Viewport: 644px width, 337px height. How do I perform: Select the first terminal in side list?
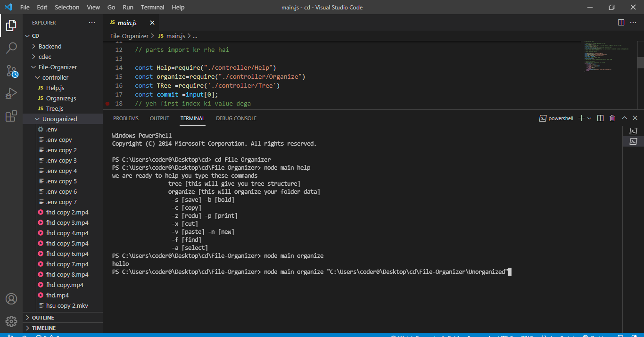(633, 131)
